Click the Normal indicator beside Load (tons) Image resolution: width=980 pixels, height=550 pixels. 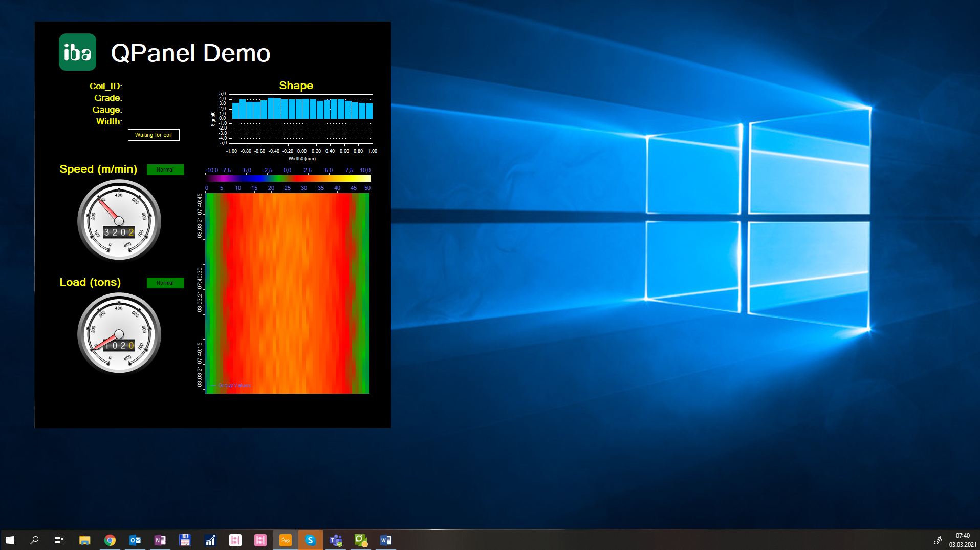pyautogui.click(x=165, y=283)
